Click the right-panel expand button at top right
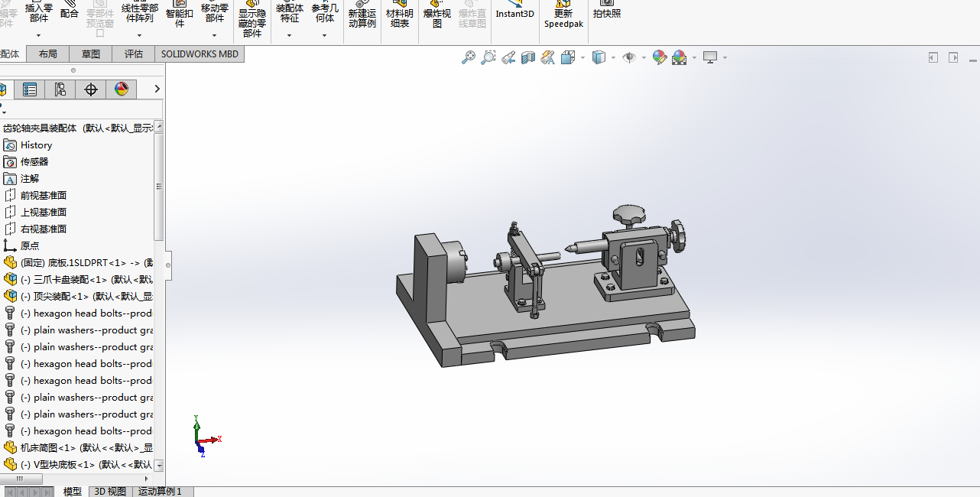Image resolution: width=980 pixels, height=497 pixels. click(953, 57)
